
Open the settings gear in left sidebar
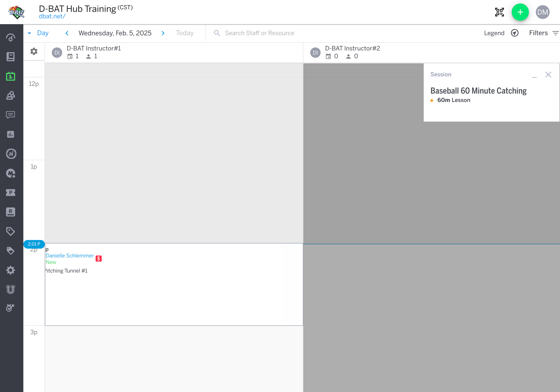pyautogui.click(x=11, y=270)
